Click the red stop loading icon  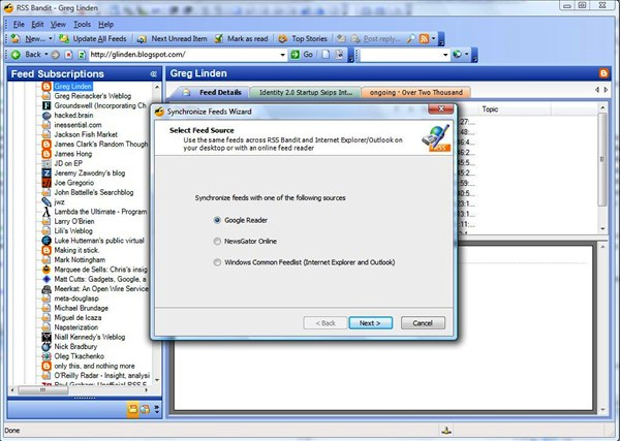pyautogui.click(x=69, y=55)
